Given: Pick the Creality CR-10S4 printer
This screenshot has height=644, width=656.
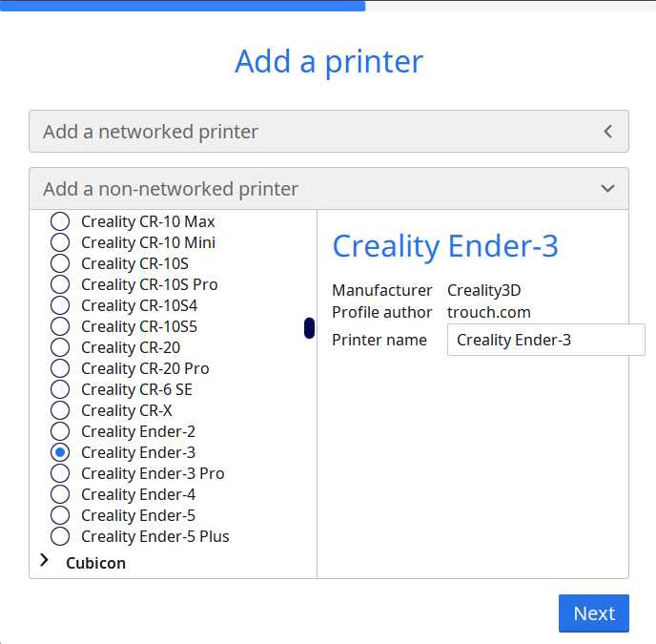Looking at the screenshot, I should tap(60, 305).
